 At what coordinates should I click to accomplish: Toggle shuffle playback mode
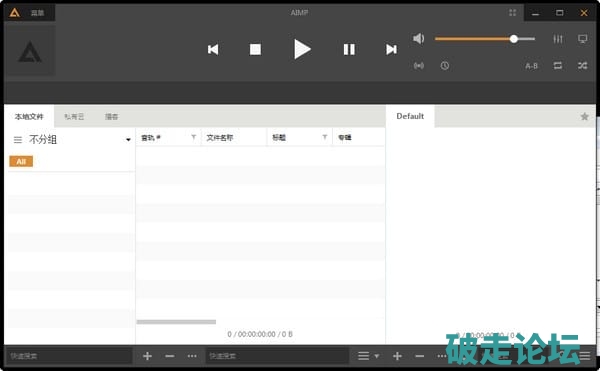point(582,66)
